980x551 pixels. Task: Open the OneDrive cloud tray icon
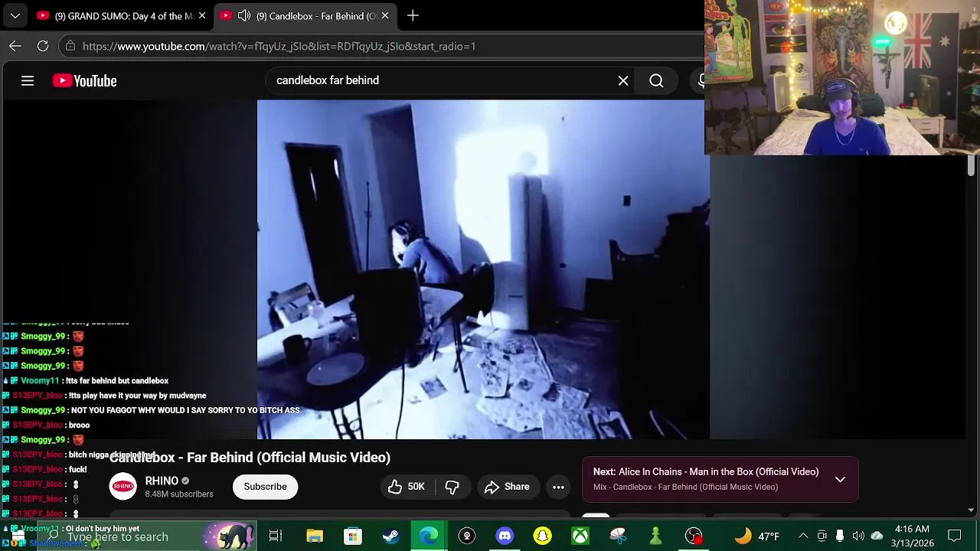pyautogui.click(x=877, y=536)
